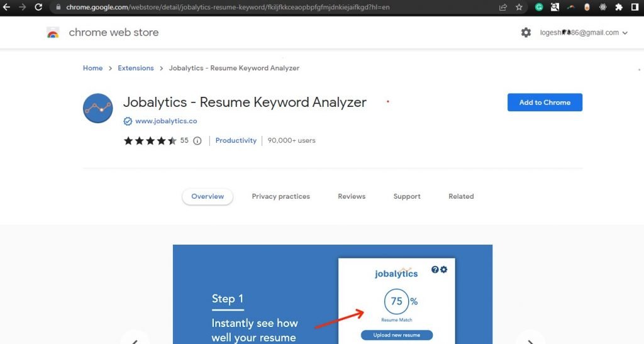Select the address bar URL
Viewport: 644px width, 344px height.
pyautogui.click(x=228, y=7)
